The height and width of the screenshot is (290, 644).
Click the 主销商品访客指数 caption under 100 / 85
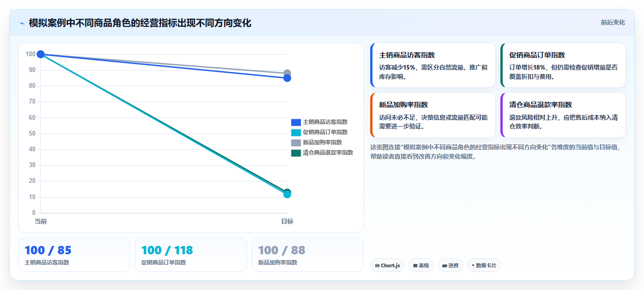(x=47, y=262)
